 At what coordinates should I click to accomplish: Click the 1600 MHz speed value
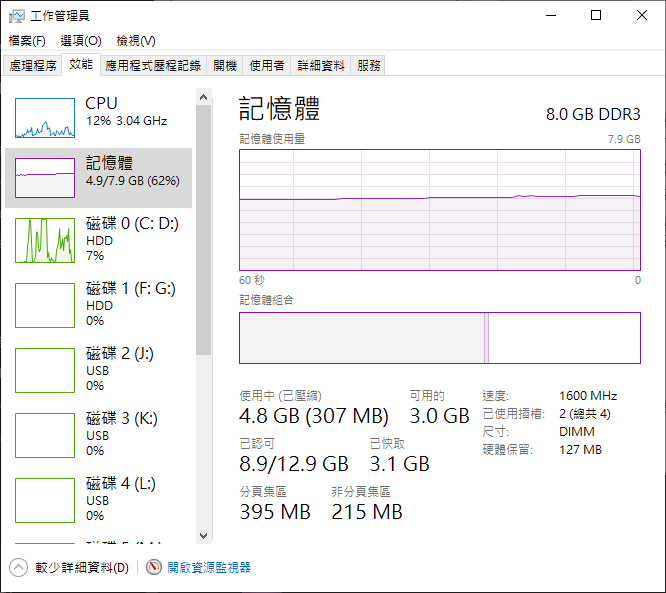588,396
